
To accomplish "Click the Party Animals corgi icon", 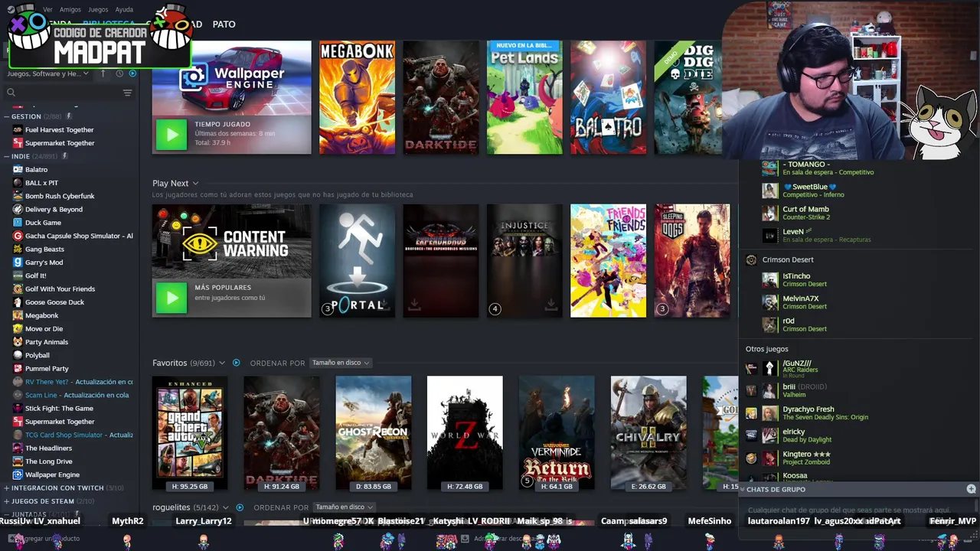I will (18, 342).
